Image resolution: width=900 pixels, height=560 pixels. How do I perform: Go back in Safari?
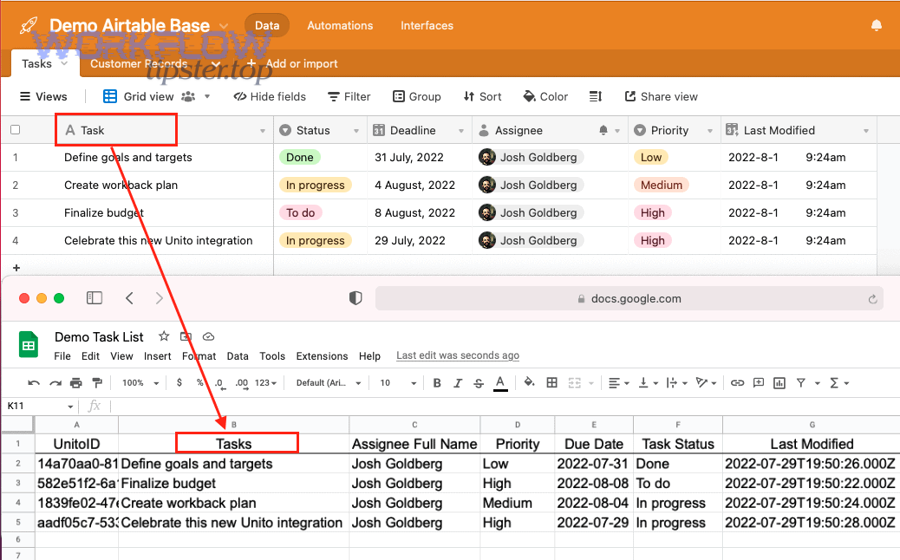pos(129,298)
